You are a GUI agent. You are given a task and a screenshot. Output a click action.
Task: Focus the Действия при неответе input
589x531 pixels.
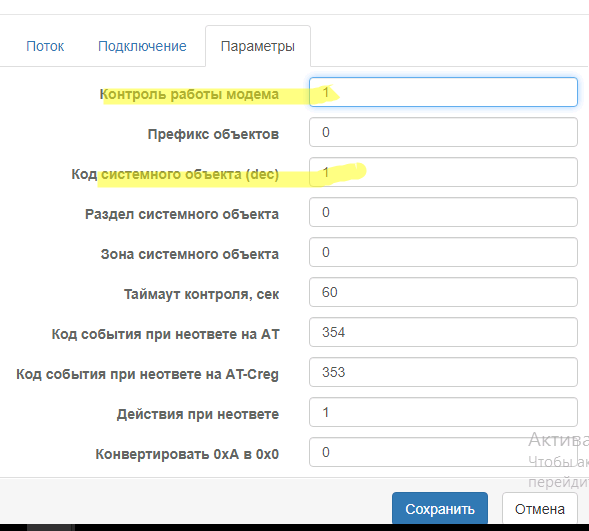[443, 412]
